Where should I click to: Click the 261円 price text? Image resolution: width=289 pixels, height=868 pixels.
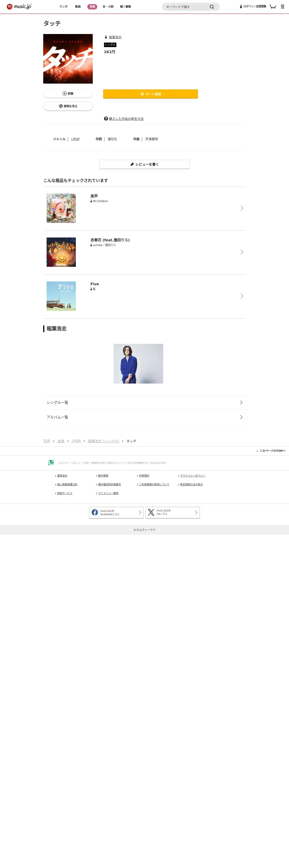coord(110,52)
